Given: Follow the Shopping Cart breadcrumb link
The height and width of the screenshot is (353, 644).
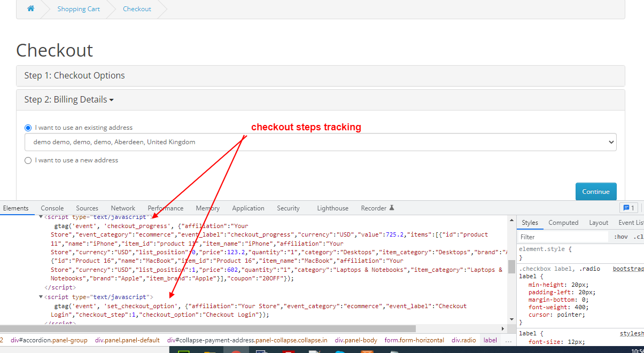Looking at the screenshot, I should pyautogui.click(x=79, y=9).
